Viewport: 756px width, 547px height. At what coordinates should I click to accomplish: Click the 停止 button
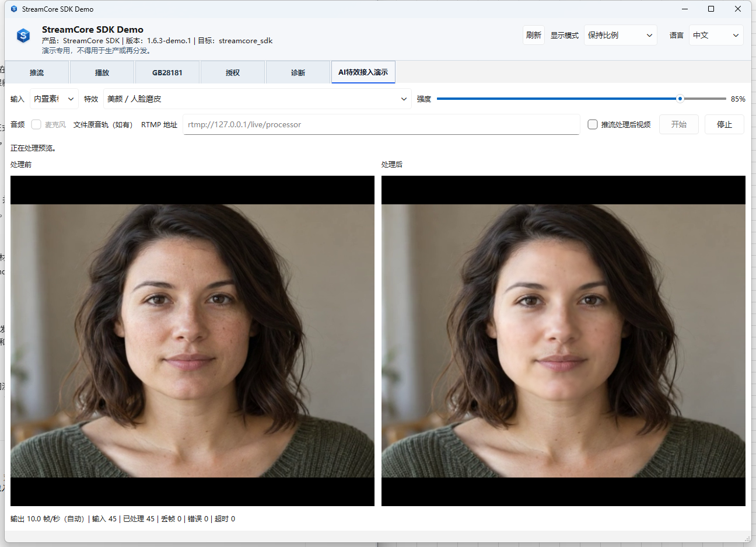[x=724, y=124]
